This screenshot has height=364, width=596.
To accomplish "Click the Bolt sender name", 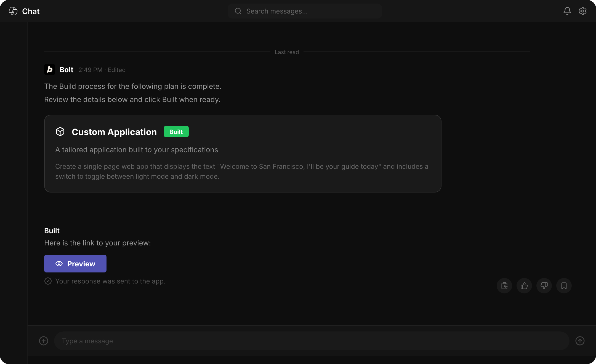I will (66, 70).
